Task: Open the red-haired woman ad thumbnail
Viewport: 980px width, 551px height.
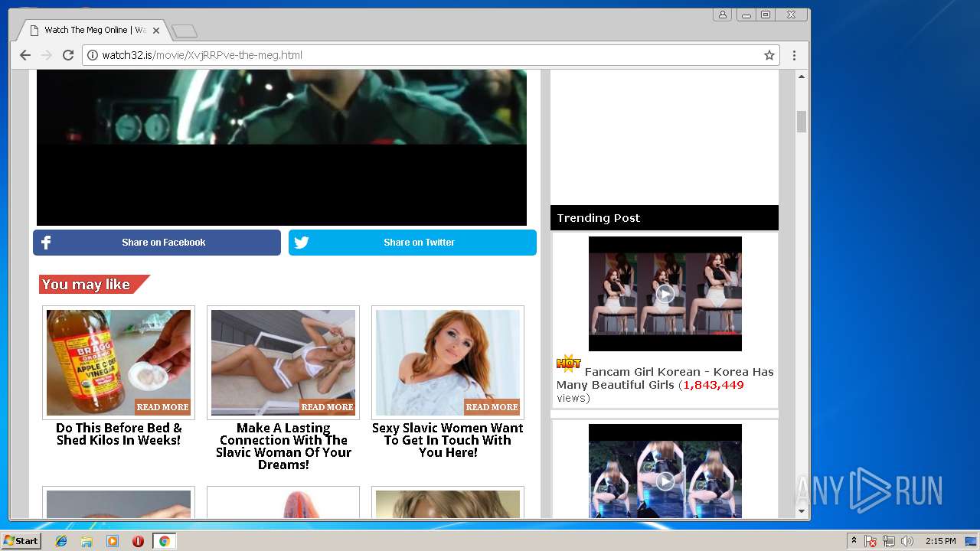Action: pyautogui.click(x=448, y=363)
